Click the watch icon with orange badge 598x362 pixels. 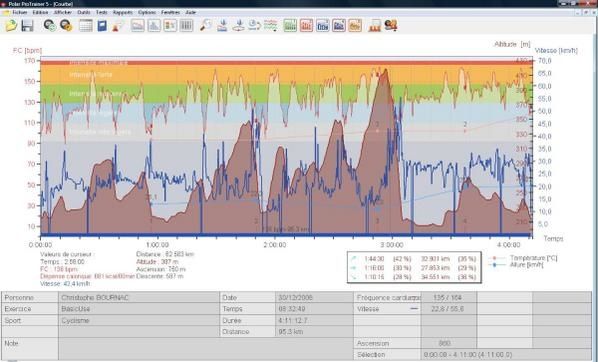pos(66,26)
